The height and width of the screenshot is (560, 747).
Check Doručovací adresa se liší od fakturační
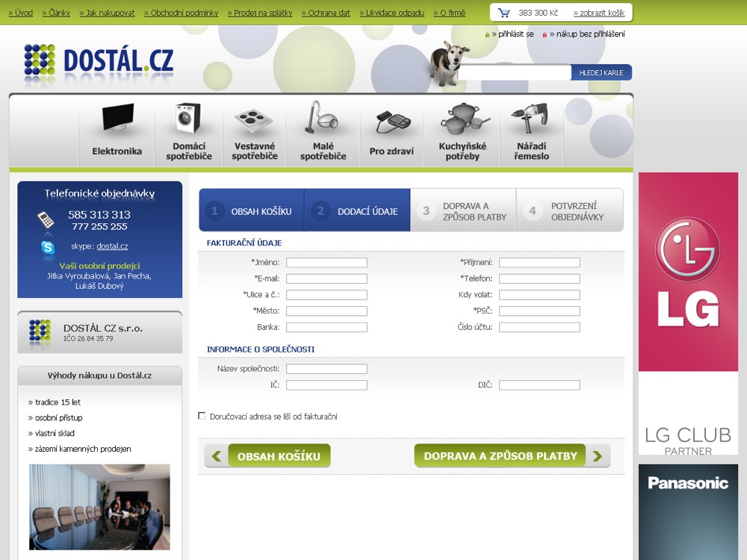[x=202, y=416]
